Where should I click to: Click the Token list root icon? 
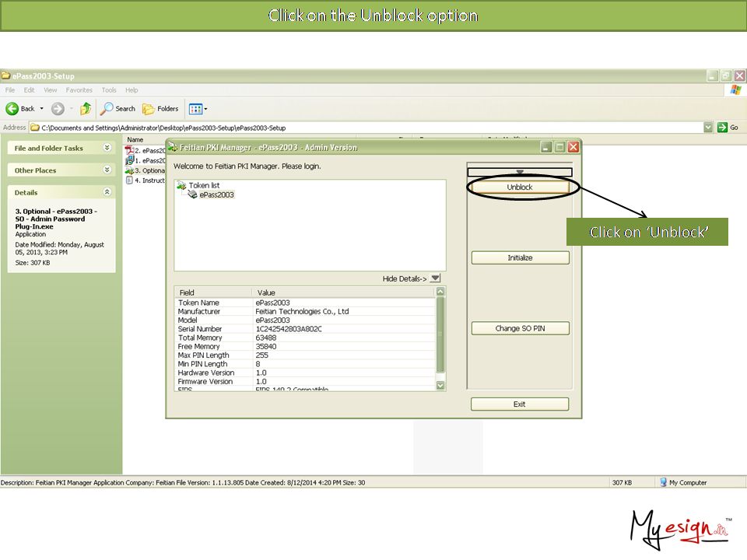coord(181,186)
